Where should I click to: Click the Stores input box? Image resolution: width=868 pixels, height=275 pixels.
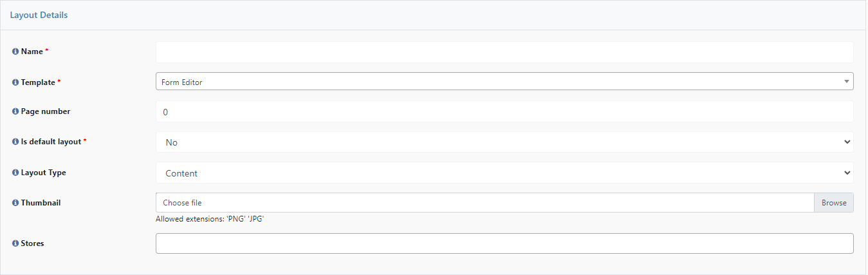pyautogui.click(x=504, y=243)
